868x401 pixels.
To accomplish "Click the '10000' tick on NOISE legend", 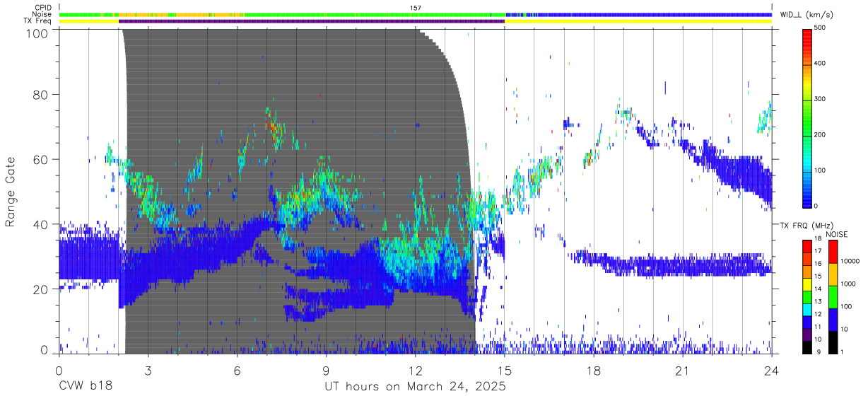I will point(850,261).
